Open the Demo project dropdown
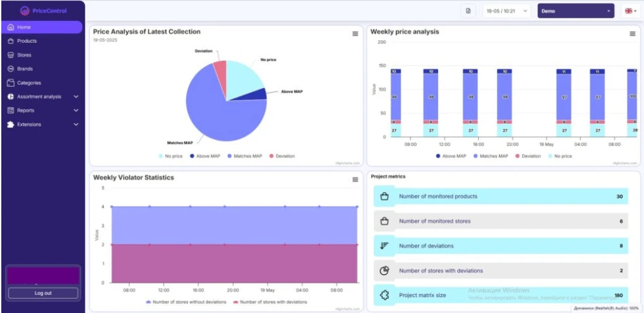This screenshot has width=644, height=313. click(575, 11)
